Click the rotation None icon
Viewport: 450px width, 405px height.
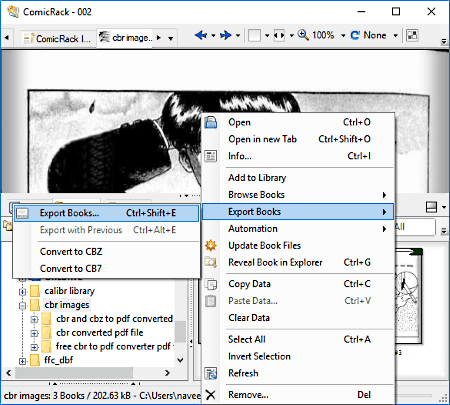[x=355, y=35]
